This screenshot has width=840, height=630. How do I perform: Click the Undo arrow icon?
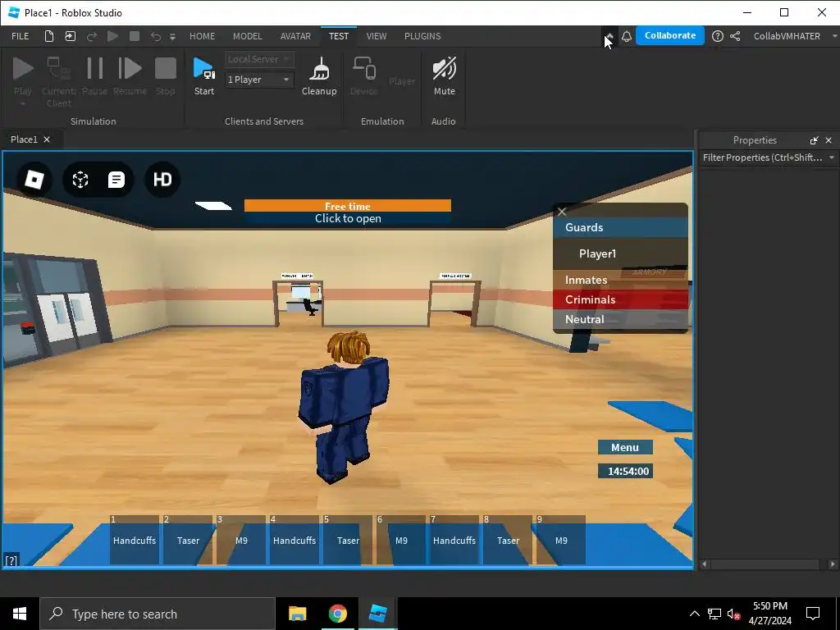click(x=155, y=36)
